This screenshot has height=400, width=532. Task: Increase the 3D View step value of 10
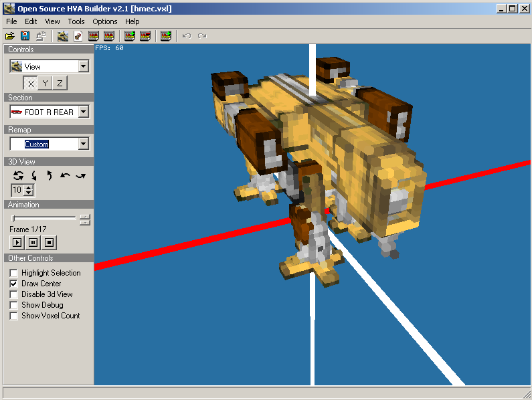click(x=29, y=187)
